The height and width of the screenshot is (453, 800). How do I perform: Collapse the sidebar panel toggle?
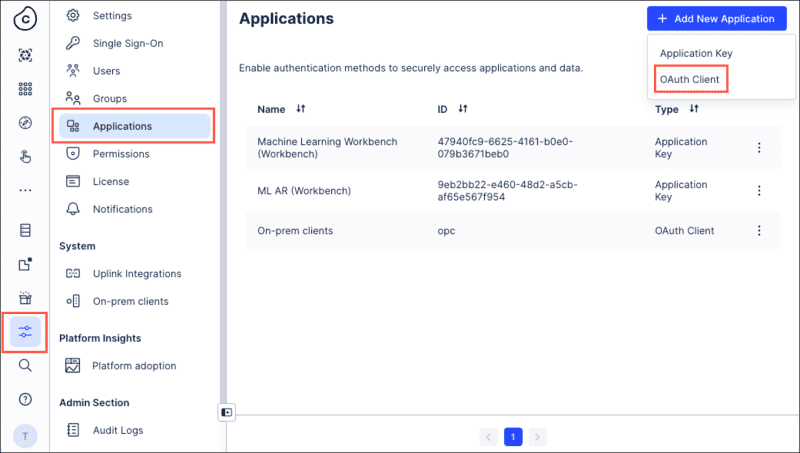click(227, 412)
